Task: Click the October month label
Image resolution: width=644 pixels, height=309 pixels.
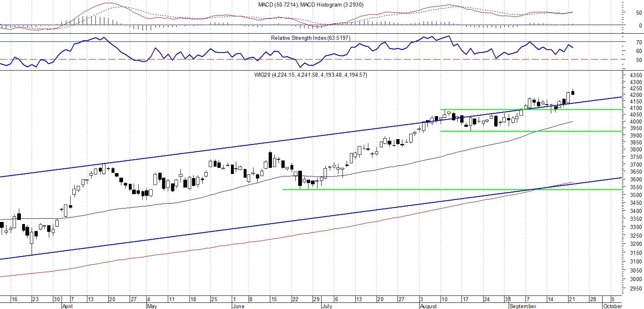Action: point(612,306)
